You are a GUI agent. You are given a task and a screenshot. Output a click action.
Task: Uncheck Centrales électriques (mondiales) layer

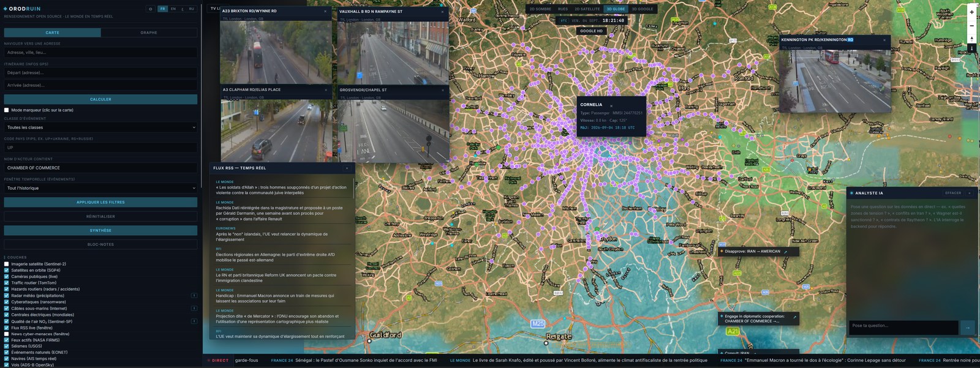(x=7, y=315)
